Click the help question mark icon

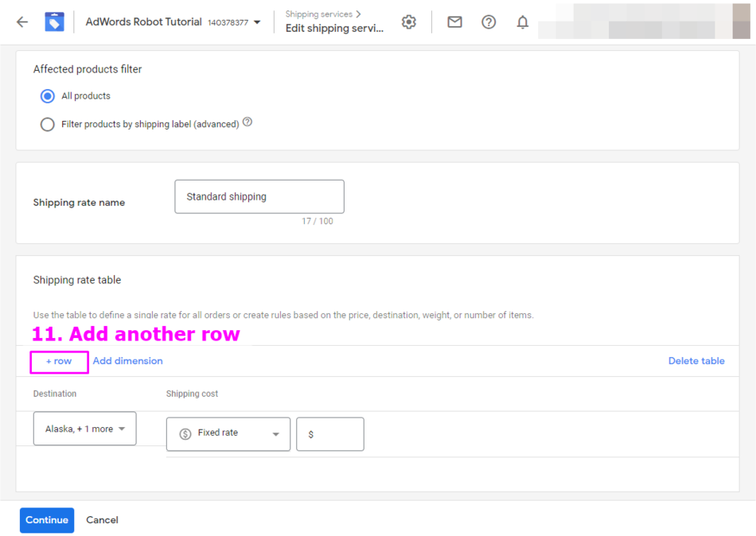[x=489, y=22]
